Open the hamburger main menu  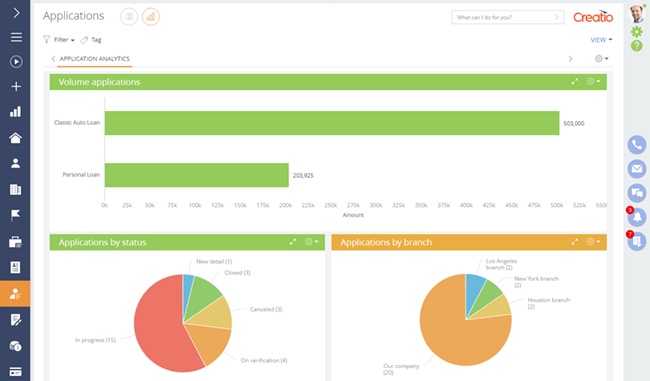tap(16, 37)
